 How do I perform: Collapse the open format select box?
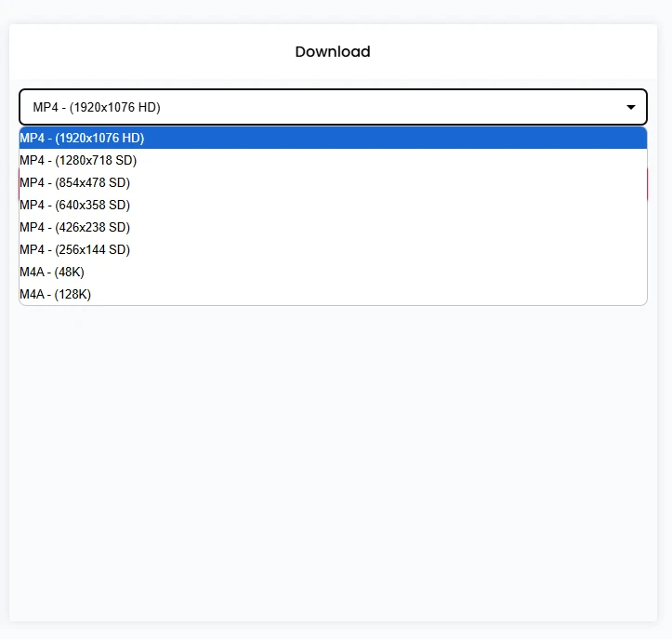click(x=333, y=108)
